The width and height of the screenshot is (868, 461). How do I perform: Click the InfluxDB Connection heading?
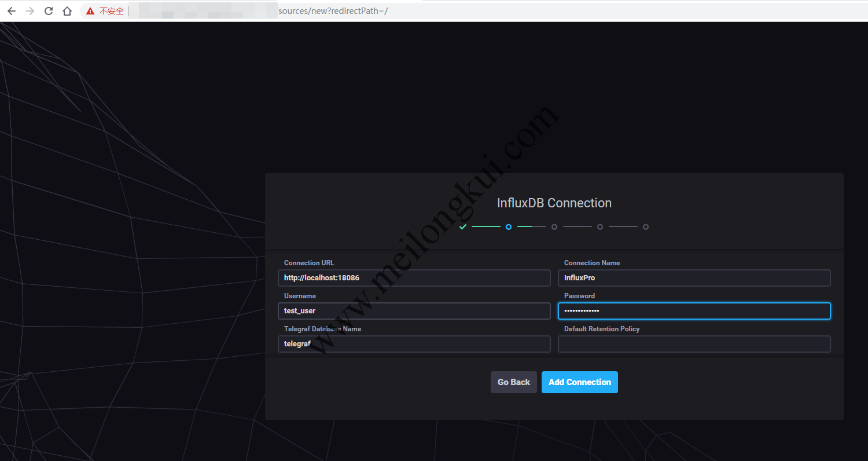(x=554, y=203)
